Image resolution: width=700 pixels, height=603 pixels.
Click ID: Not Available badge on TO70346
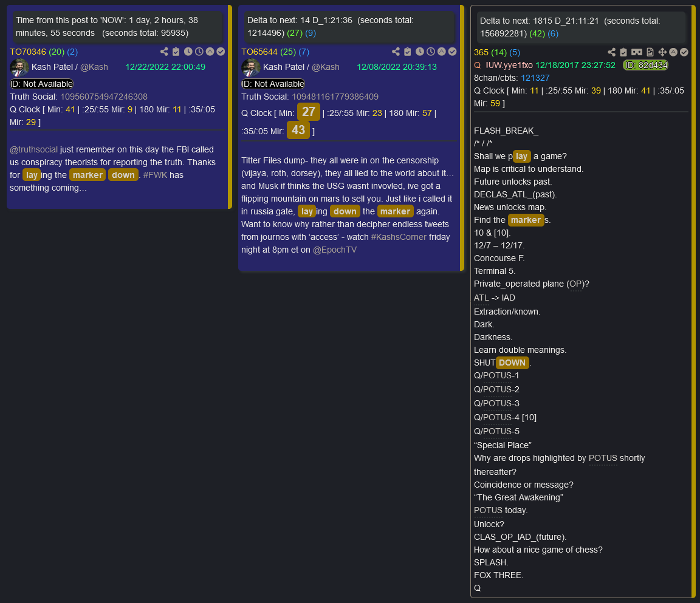pos(41,84)
